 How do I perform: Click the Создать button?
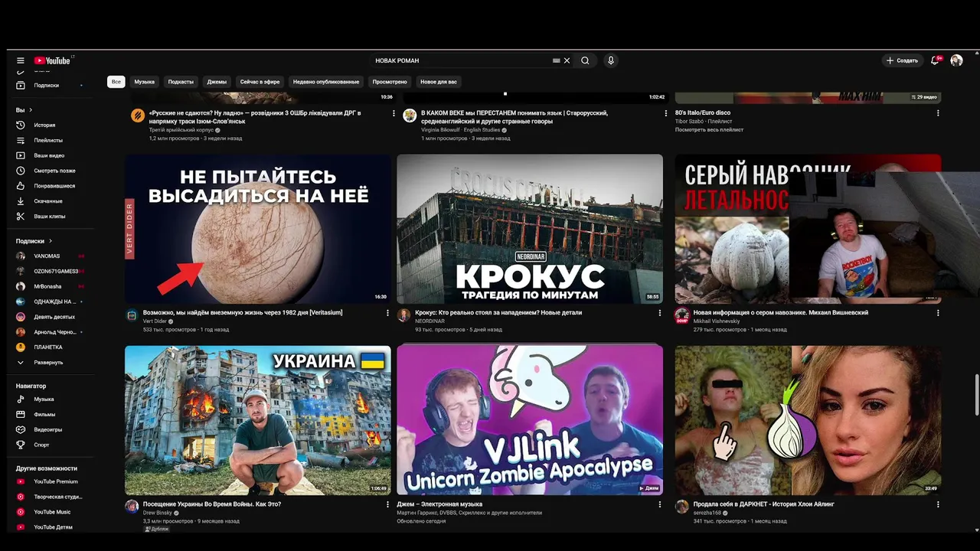point(902,60)
